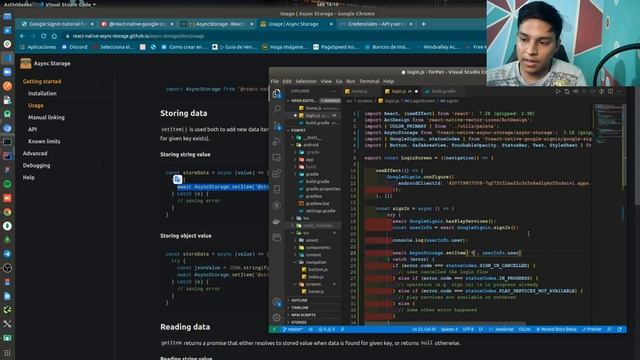Viewport: 640px width, 360px height.
Task: Open Run and Debug view in VS Code
Action: pos(277,141)
